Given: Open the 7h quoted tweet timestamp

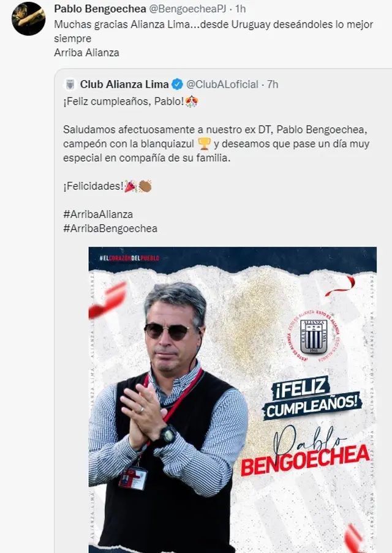Looking at the screenshot, I should (x=273, y=85).
